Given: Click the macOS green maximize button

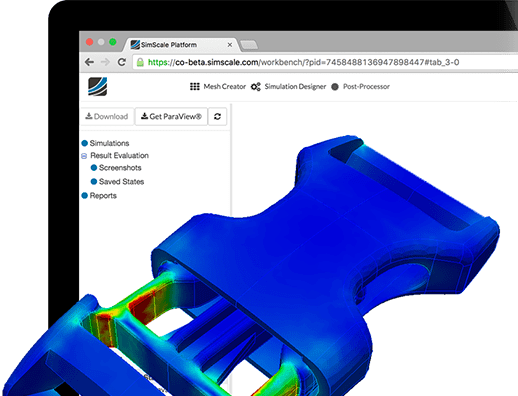Looking at the screenshot, I should click(x=113, y=42).
